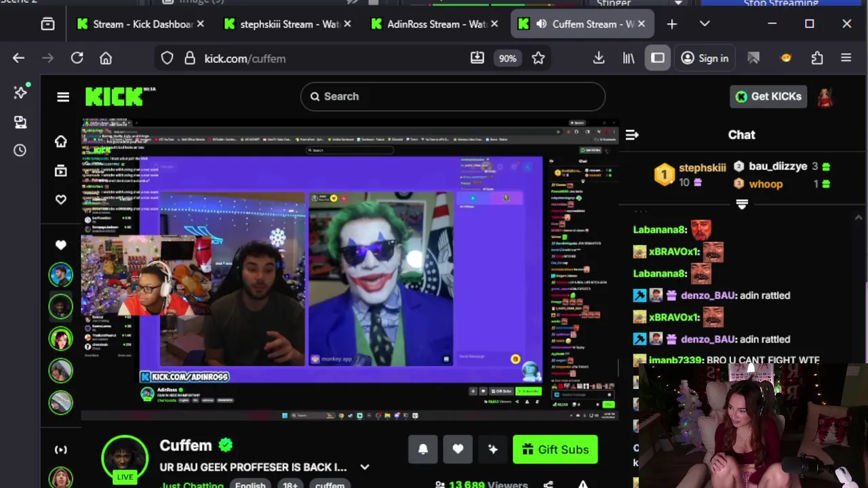868x488 pixels.
Task: Collapse the chat panel
Action: click(631, 135)
